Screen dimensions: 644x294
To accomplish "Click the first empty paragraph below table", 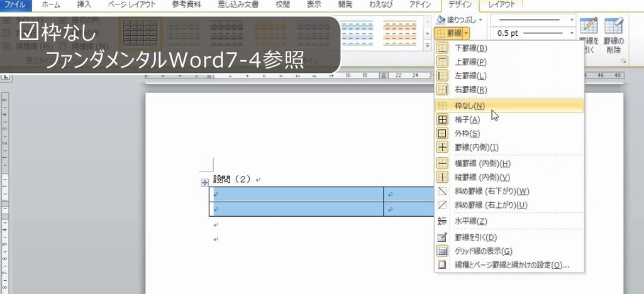I will tap(216, 225).
